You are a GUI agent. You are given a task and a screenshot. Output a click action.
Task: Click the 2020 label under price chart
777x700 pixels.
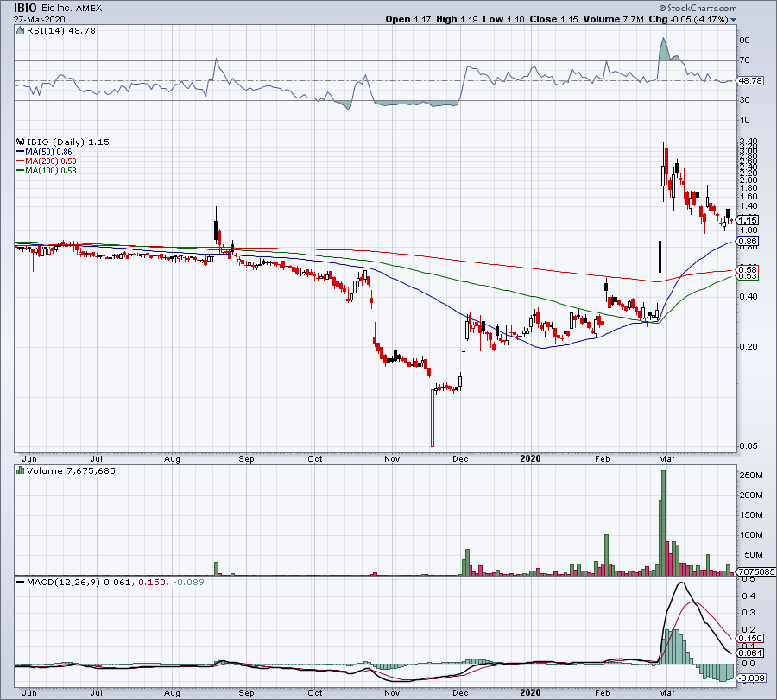[x=531, y=458]
